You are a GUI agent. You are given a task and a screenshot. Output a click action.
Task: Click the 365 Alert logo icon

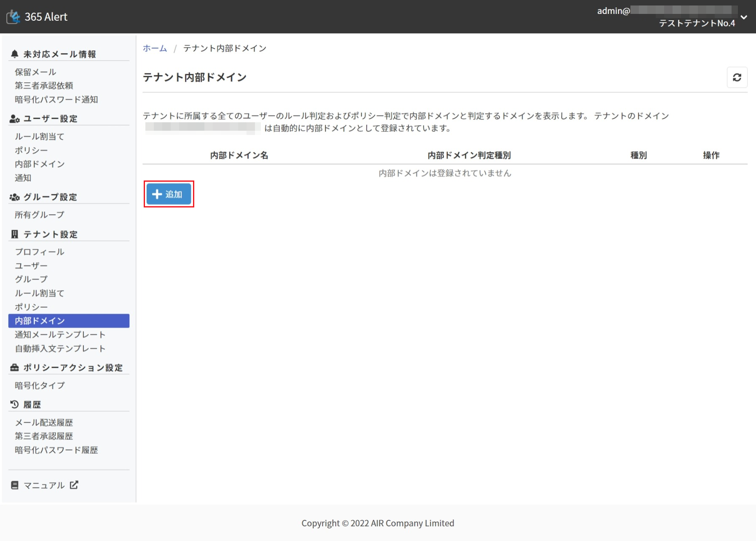13,17
